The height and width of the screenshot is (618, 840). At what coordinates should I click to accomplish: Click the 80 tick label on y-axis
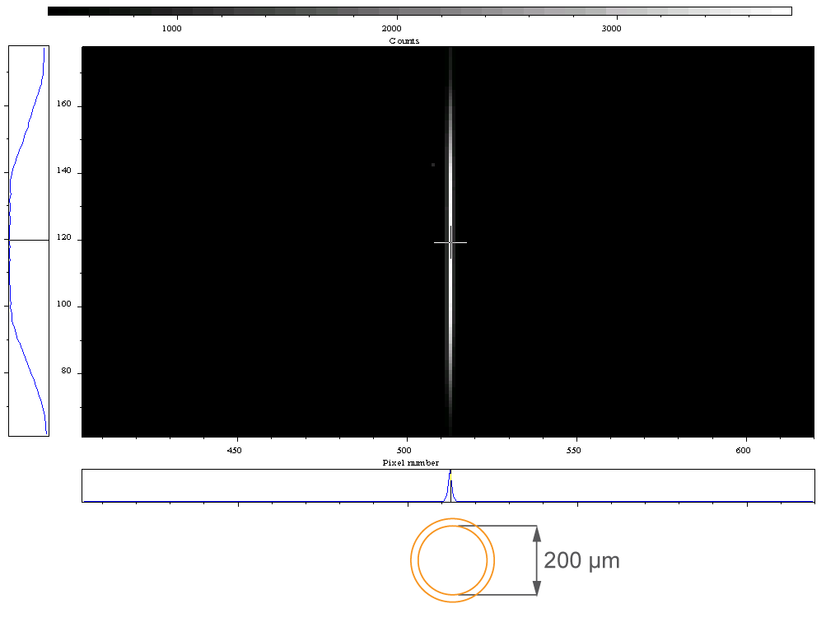point(66,370)
